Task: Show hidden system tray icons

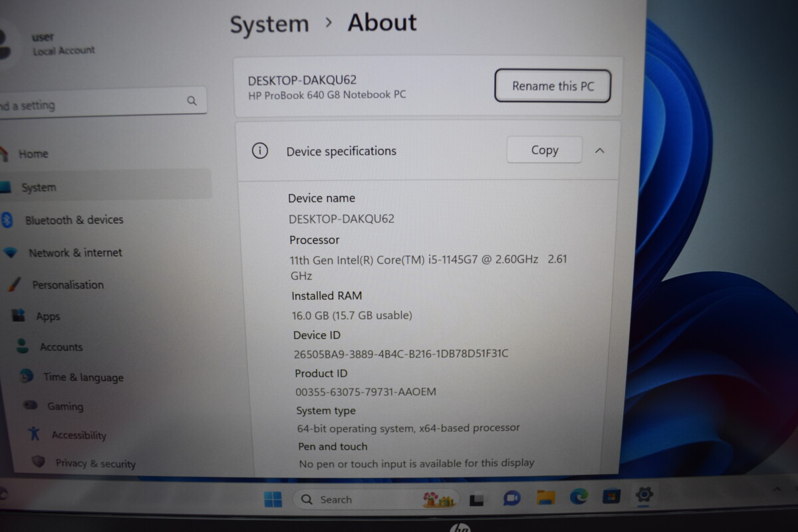Action: [777, 489]
